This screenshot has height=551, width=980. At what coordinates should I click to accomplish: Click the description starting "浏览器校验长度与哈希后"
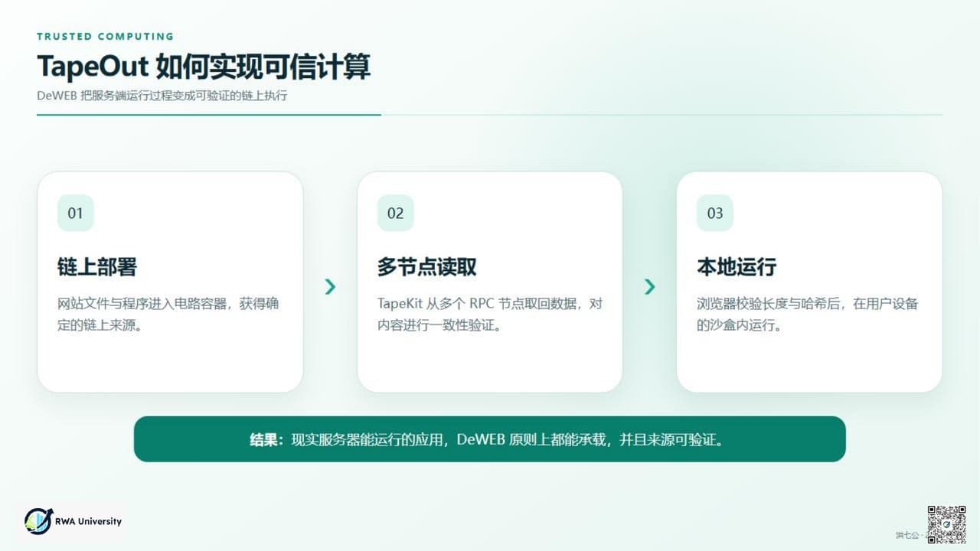point(808,314)
